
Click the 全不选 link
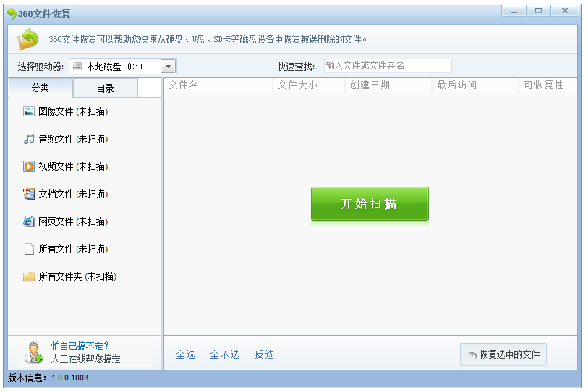[224, 354]
